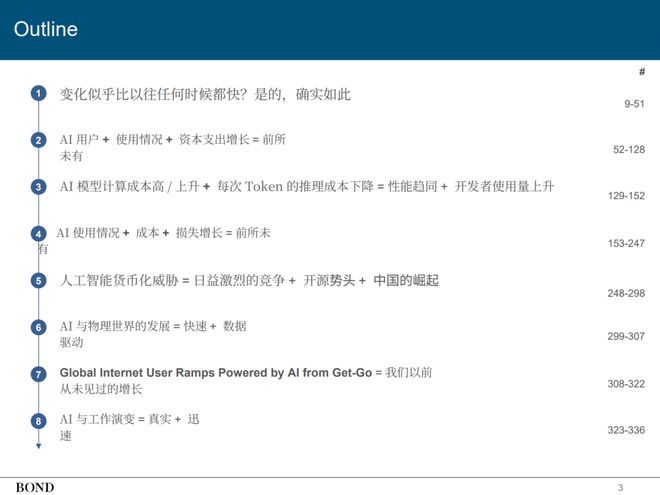Click the numbered circle 1 marker
Screen dimensions: 660x495
38,93
